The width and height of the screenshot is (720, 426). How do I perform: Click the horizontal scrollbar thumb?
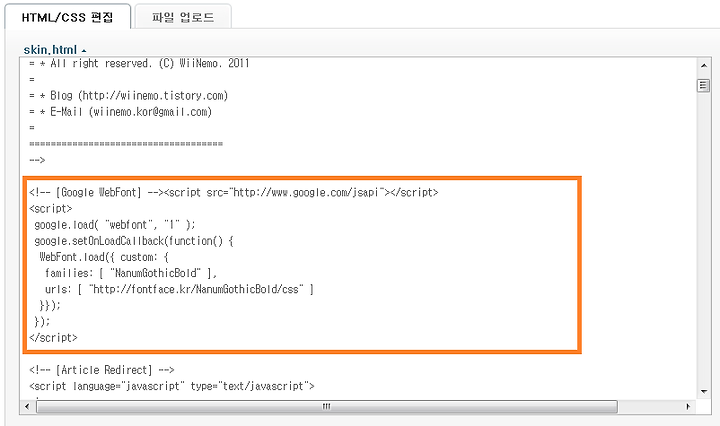pos(326,406)
